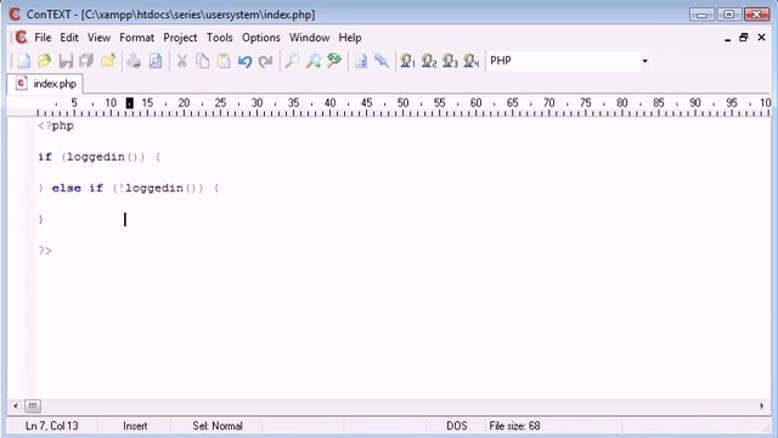The height and width of the screenshot is (438, 778).
Task: Click the scroll right arrow
Action: pyautogui.click(x=762, y=406)
